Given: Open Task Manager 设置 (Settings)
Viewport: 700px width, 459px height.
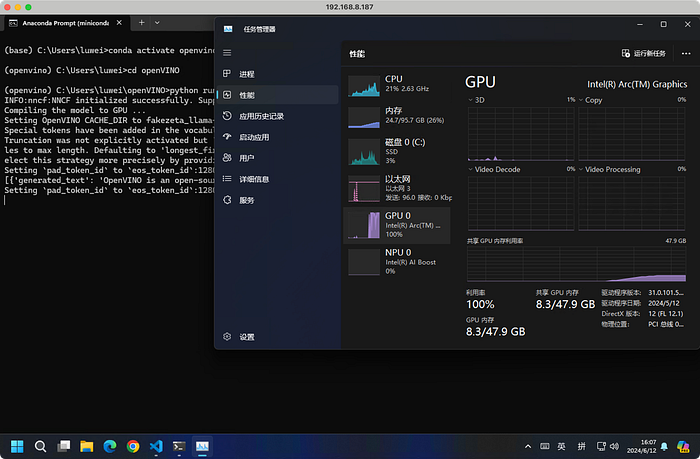Looking at the screenshot, I should tap(277, 337).
